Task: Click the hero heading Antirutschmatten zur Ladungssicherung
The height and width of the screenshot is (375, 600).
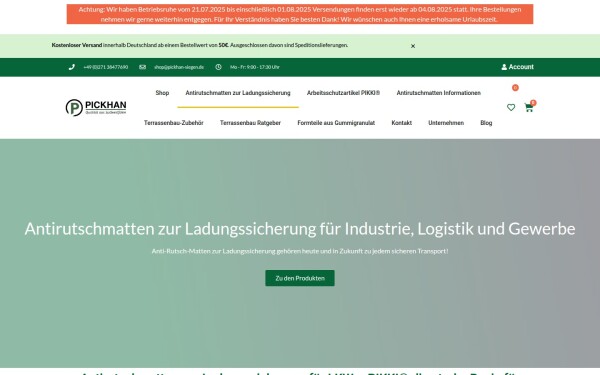Action: 300,229
